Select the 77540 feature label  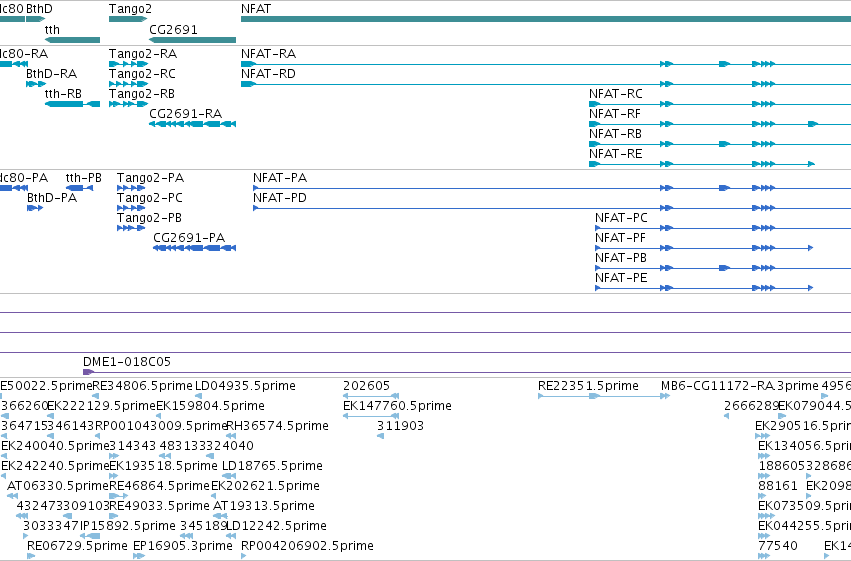[778, 546]
